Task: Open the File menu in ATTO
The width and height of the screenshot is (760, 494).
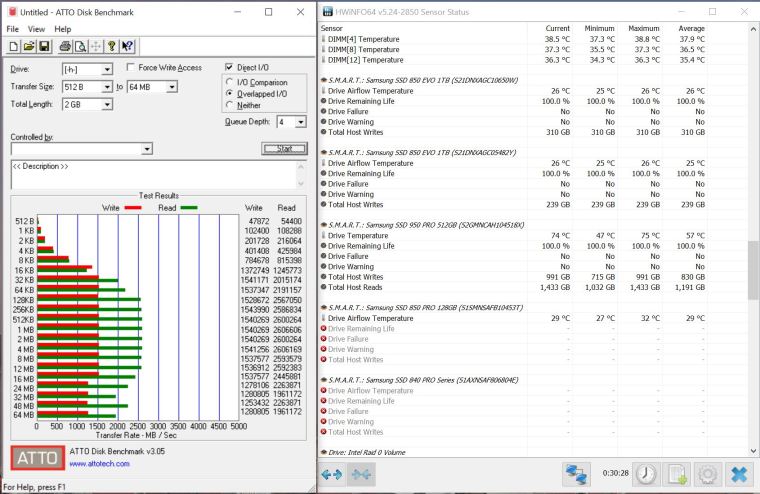Action: [13, 29]
